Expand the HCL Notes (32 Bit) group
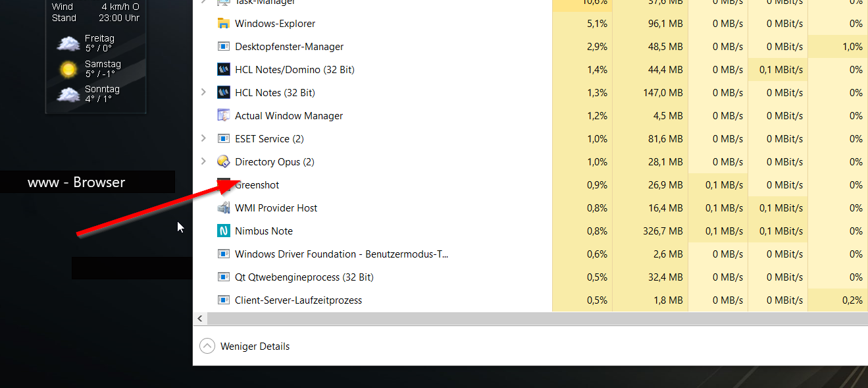 click(203, 92)
